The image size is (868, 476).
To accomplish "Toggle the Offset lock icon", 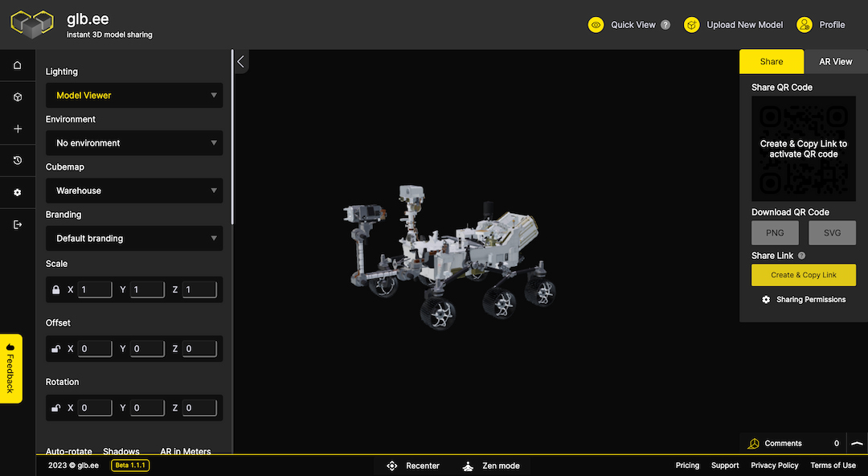I will point(56,349).
